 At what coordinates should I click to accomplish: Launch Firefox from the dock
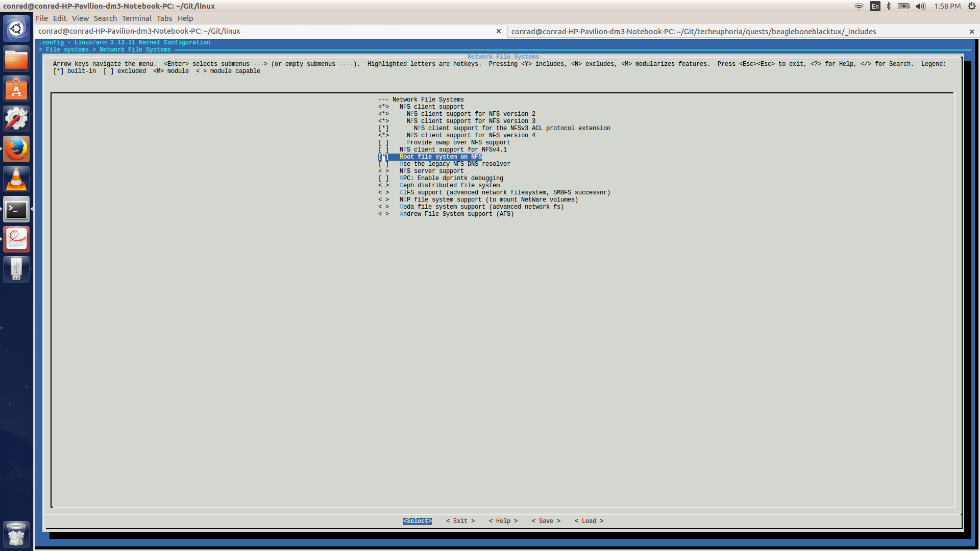click(x=16, y=149)
